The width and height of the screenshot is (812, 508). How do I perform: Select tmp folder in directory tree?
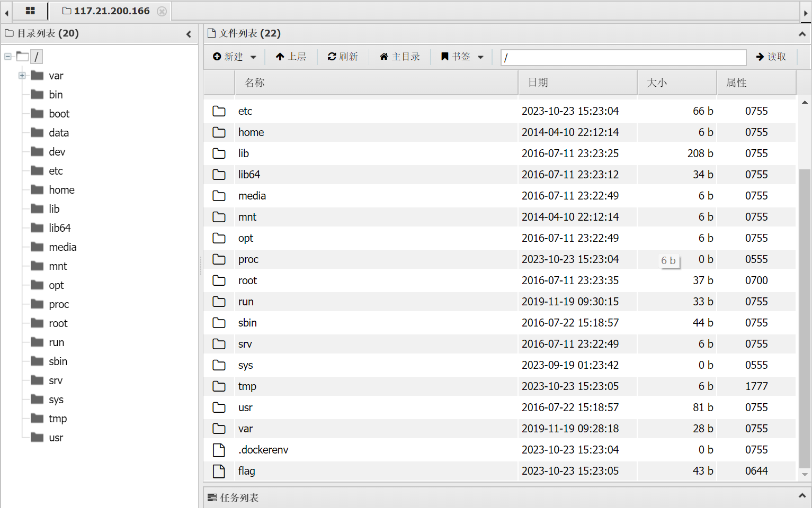pyautogui.click(x=58, y=419)
